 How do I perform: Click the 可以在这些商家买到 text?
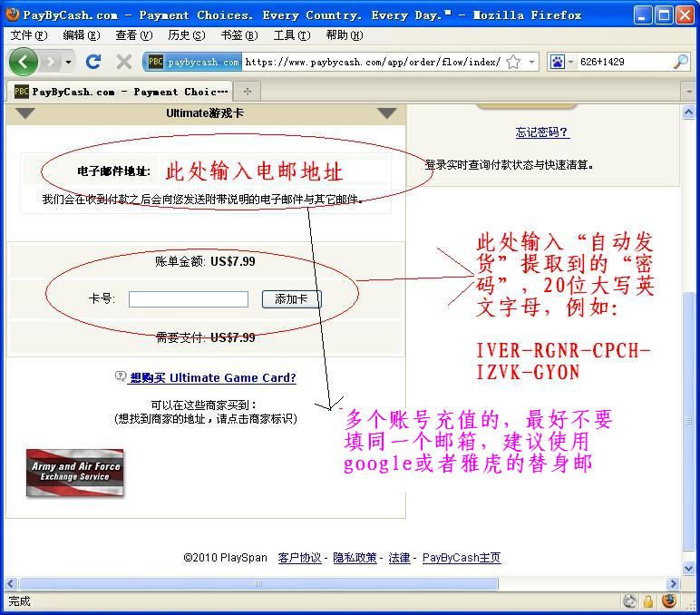[x=204, y=405]
